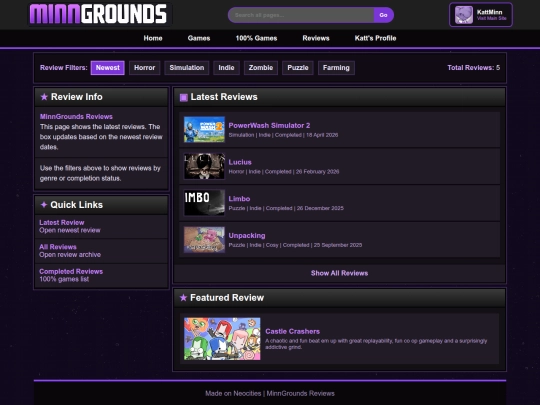Select the Newest review filter
The height and width of the screenshot is (405, 540).
pyautogui.click(x=107, y=68)
